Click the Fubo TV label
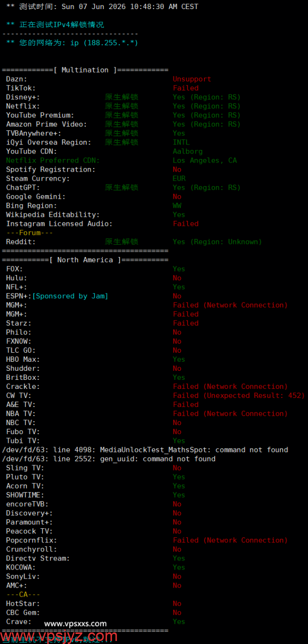Viewport: 308px width, 644px height. coord(23,432)
